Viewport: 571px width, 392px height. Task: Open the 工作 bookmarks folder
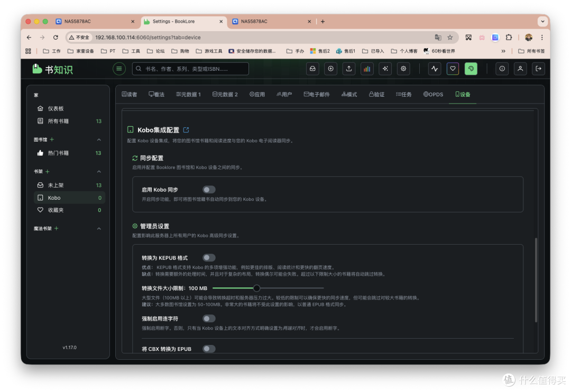click(x=52, y=51)
